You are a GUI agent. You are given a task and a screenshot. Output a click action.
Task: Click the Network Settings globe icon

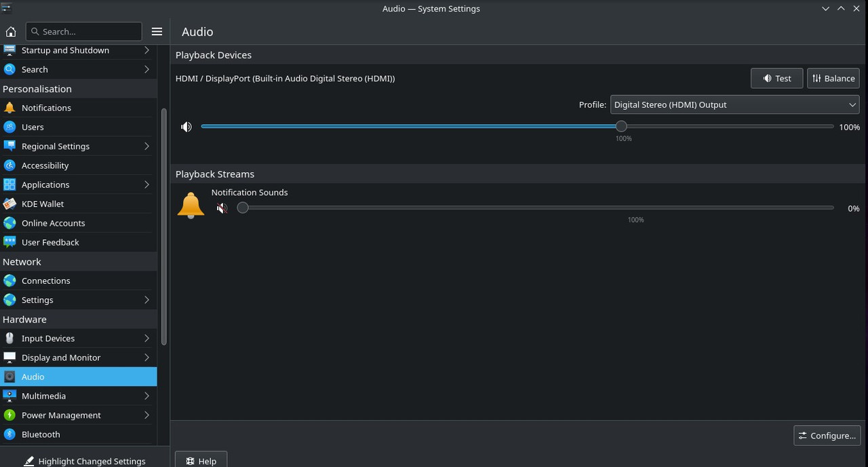(x=9, y=300)
